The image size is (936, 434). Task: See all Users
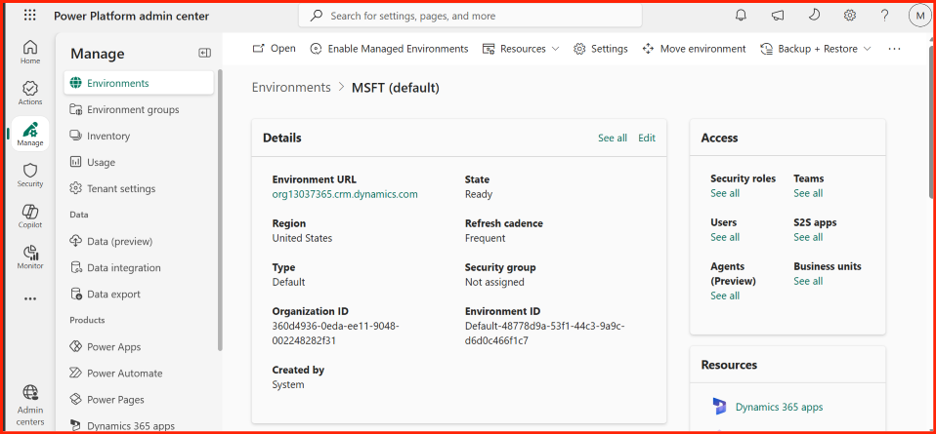(725, 237)
